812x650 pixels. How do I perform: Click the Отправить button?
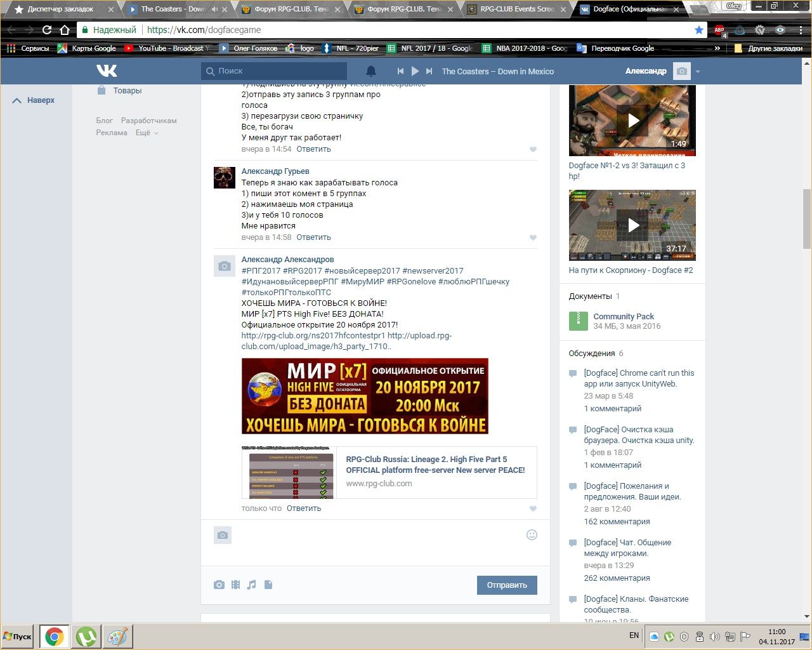click(x=507, y=585)
